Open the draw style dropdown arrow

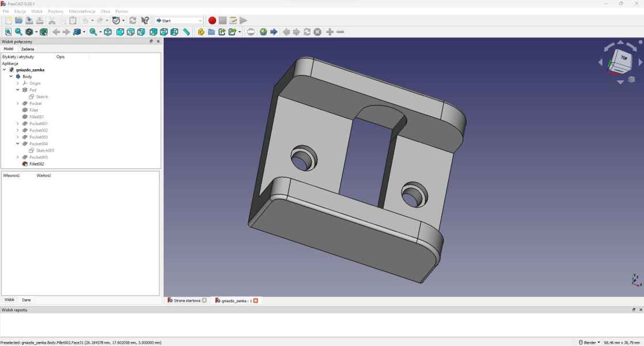point(36,32)
